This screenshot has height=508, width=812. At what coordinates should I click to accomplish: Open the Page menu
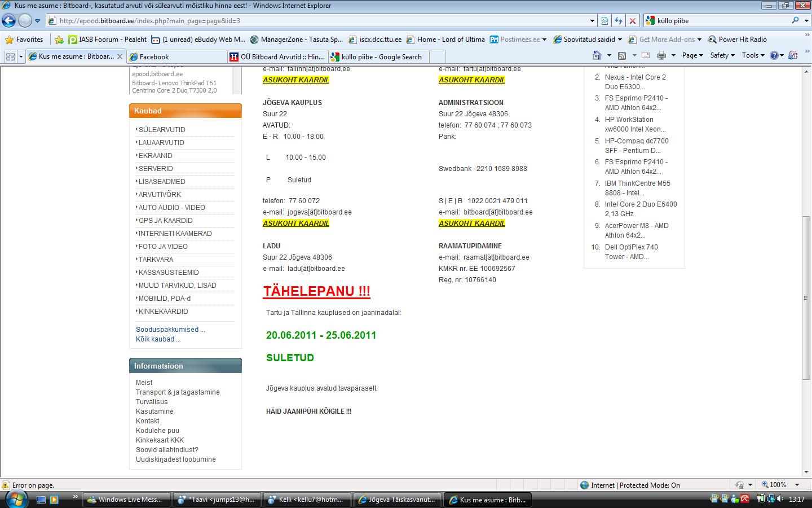click(692, 55)
